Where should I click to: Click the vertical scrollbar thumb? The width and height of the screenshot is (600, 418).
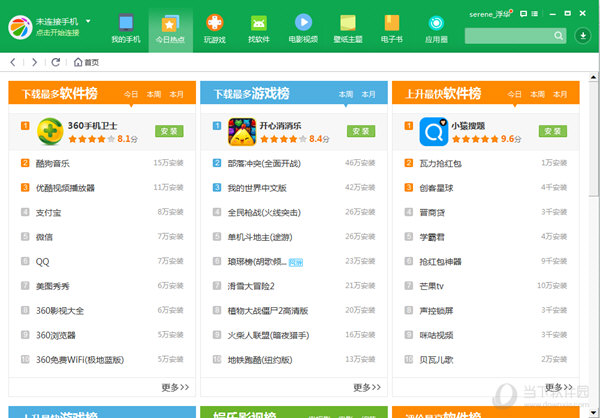pos(593,139)
